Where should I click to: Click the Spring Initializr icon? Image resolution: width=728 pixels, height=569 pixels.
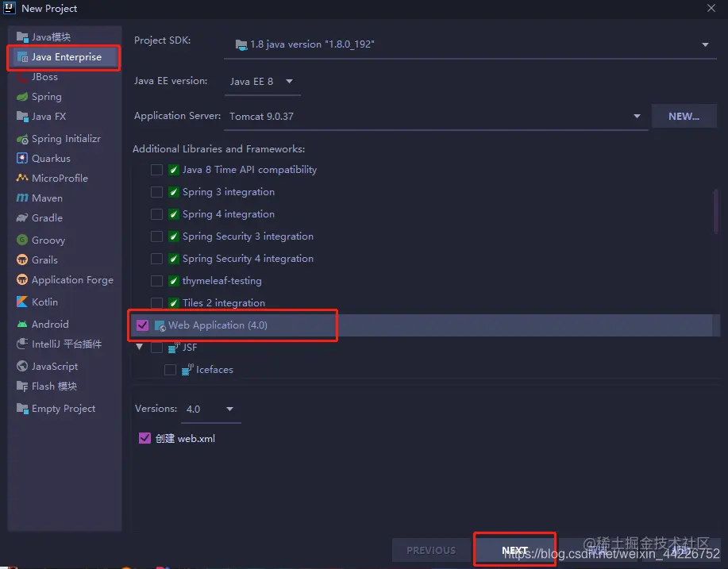point(22,139)
